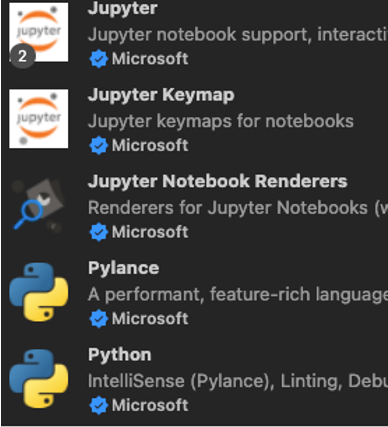Click 'A performant, feature-rich' description
388x427 pixels.
click(x=238, y=295)
